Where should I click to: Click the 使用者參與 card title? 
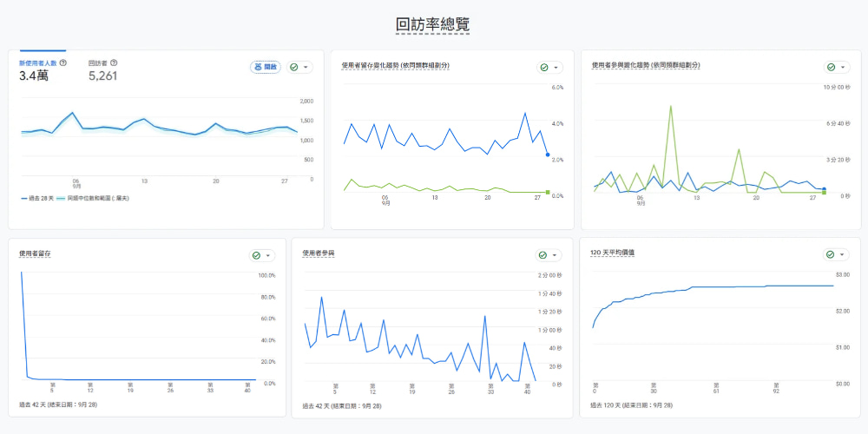coord(319,253)
